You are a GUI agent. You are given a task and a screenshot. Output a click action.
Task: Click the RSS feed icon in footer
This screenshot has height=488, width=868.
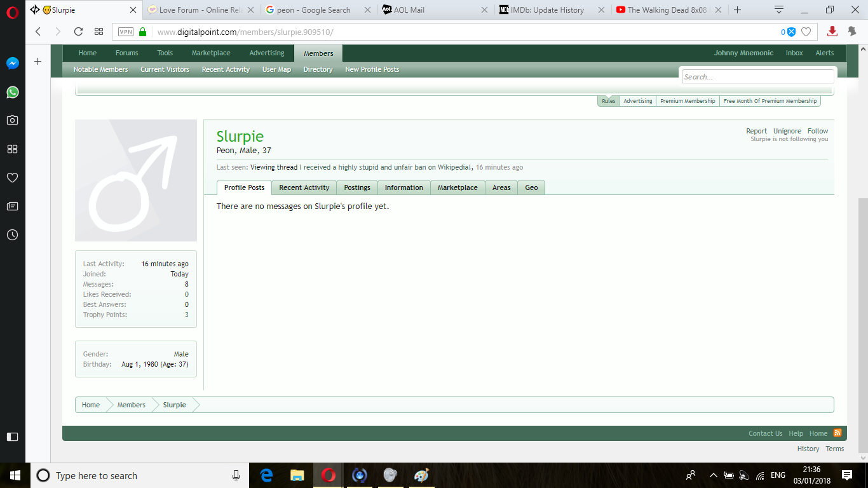pyautogui.click(x=837, y=433)
